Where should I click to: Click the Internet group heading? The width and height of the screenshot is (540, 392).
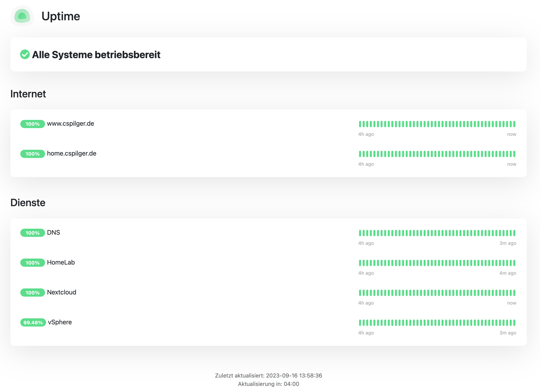(28, 94)
